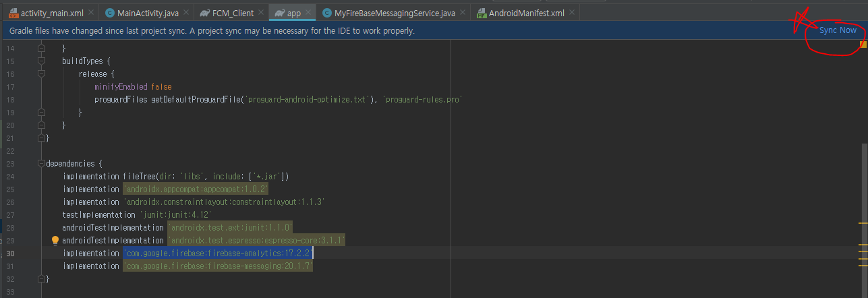Click the Gradle elephant icon on FCM_Client tab
The width and height of the screenshot is (868, 298).
[x=204, y=13]
